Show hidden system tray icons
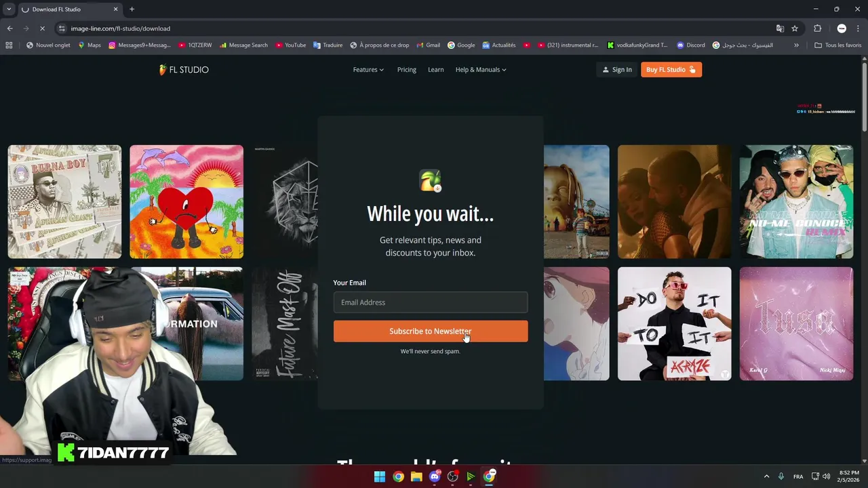Viewport: 868px width, 488px height. (766, 476)
